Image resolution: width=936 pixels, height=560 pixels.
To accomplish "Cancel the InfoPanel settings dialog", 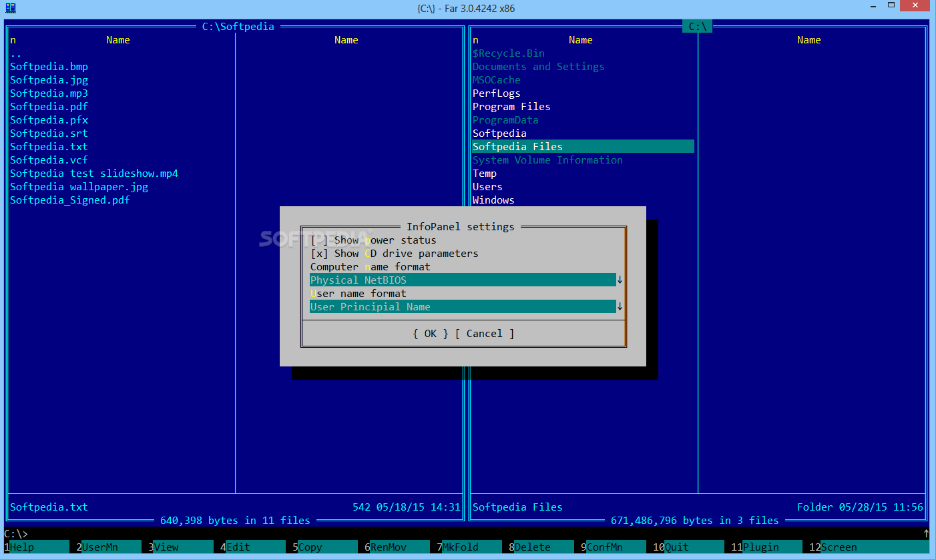I will pos(484,334).
